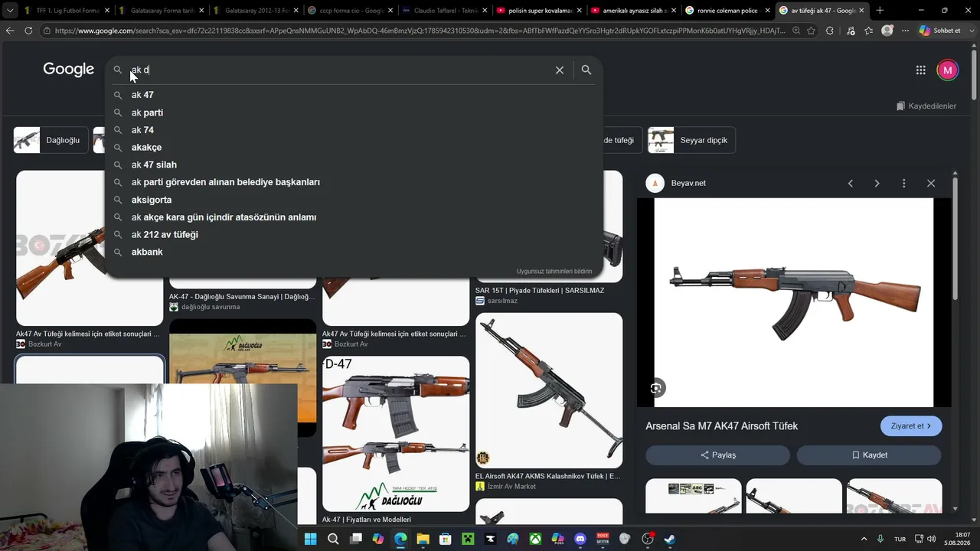The height and width of the screenshot is (551, 980).
Task: Click into the Google search input field
Action: (337, 70)
